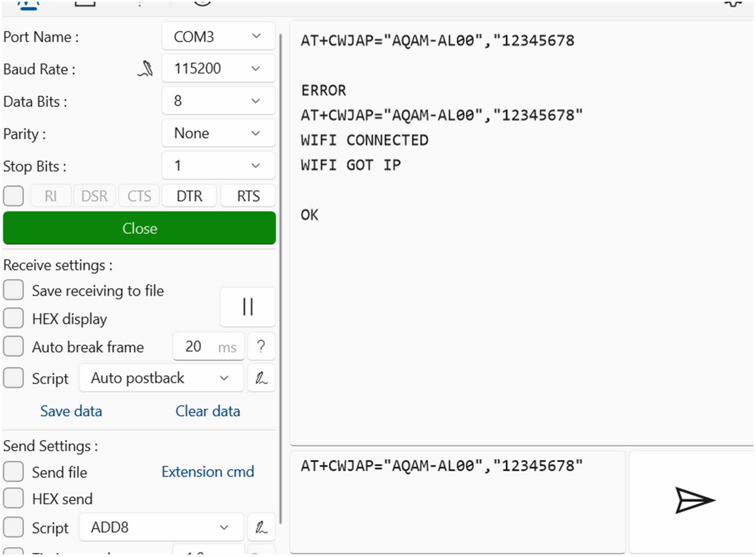The width and height of the screenshot is (756, 557).
Task: Check the HEX display option
Action: (14, 318)
